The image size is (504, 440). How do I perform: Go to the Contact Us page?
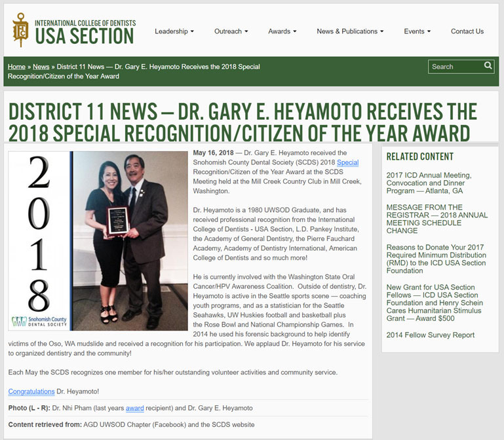coord(467,31)
